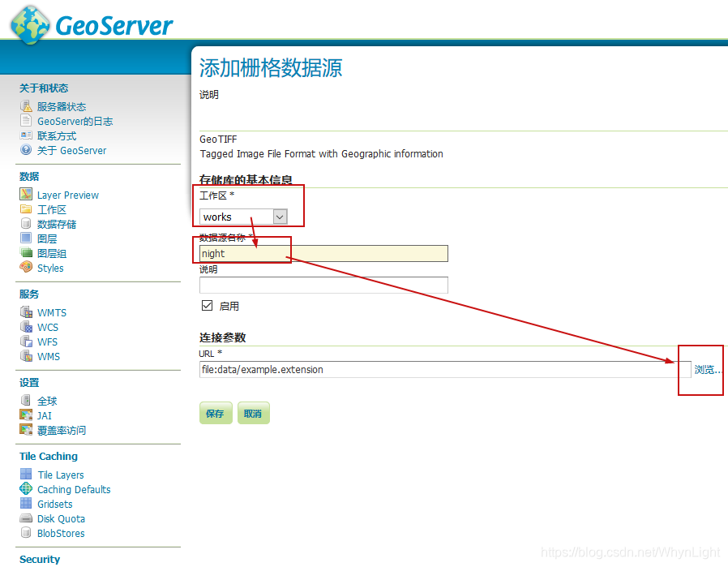
Task: Click the Gridsets grid icon
Action: click(26, 504)
